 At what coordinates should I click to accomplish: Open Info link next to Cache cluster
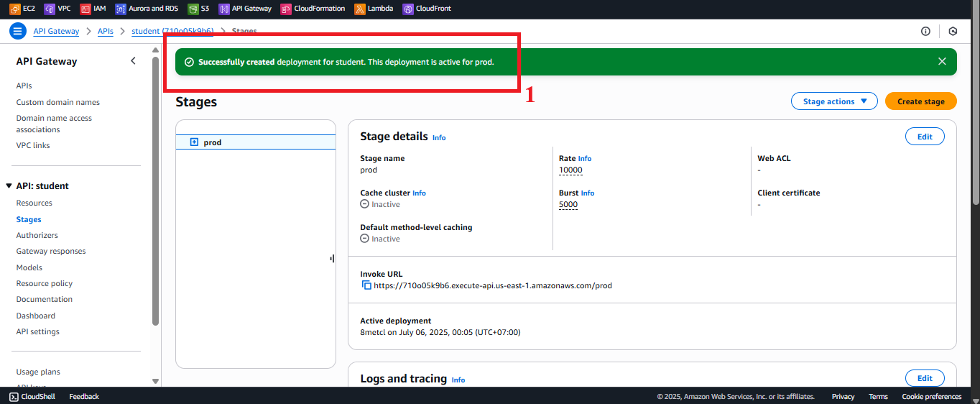pyautogui.click(x=419, y=193)
